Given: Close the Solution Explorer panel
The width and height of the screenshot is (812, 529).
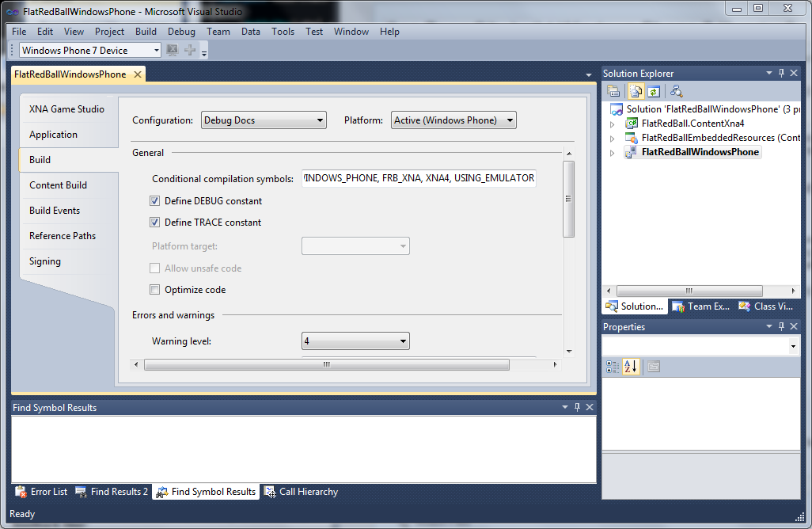Looking at the screenshot, I should [794, 73].
